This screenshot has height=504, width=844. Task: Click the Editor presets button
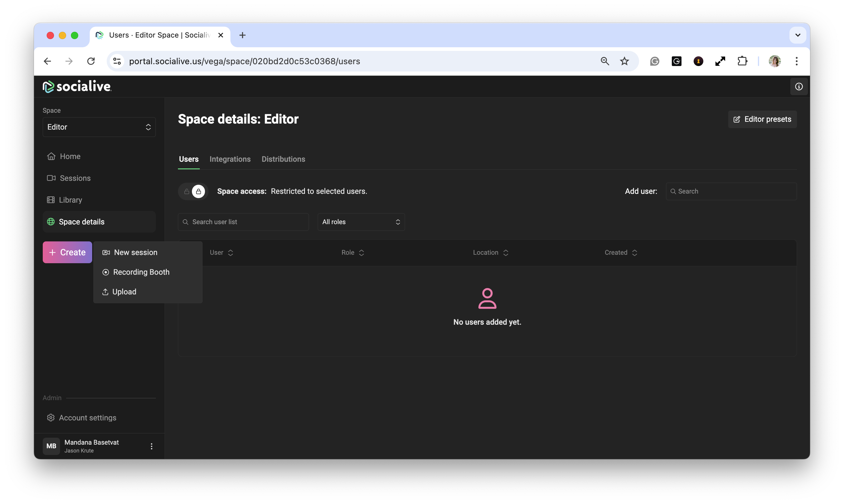click(762, 119)
